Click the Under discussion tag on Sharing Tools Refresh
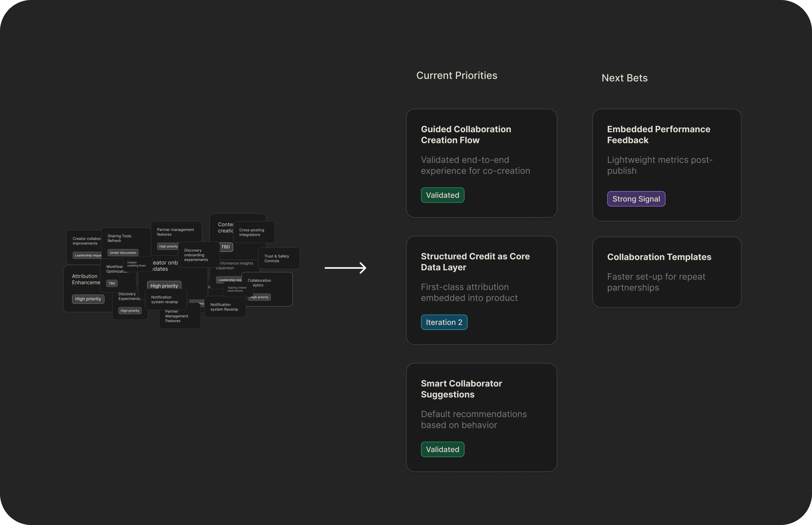This screenshot has height=525, width=812. pos(123,253)
